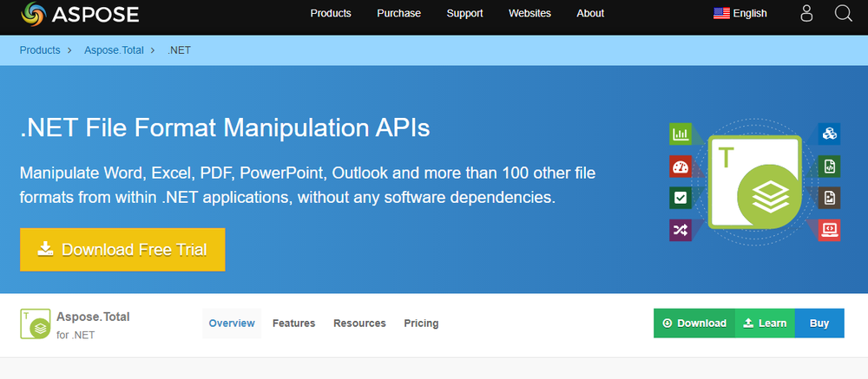Screen dimensions: 868x379
Task: Open the user account icon
Action: 806,13
